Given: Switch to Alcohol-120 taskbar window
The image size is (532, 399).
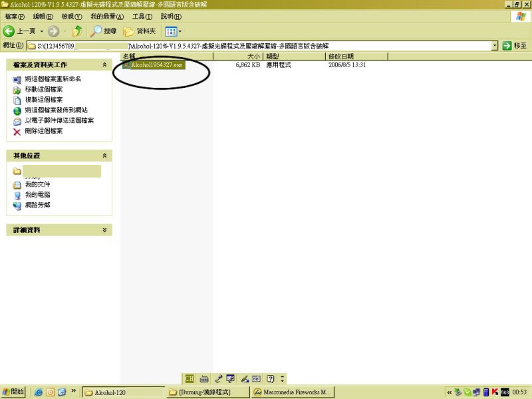Looking at the screenshot, I should pyautogui.click(x=123, y=392).
